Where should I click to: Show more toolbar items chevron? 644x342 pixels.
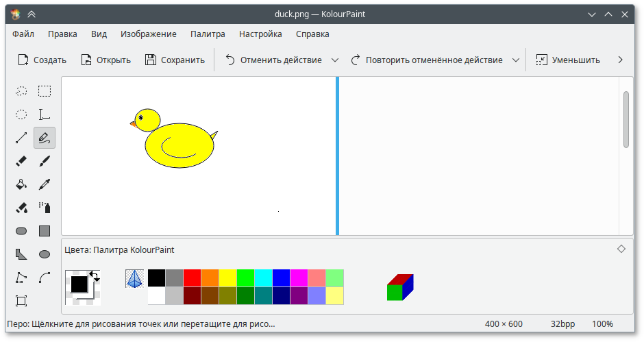tap(621, 60)
